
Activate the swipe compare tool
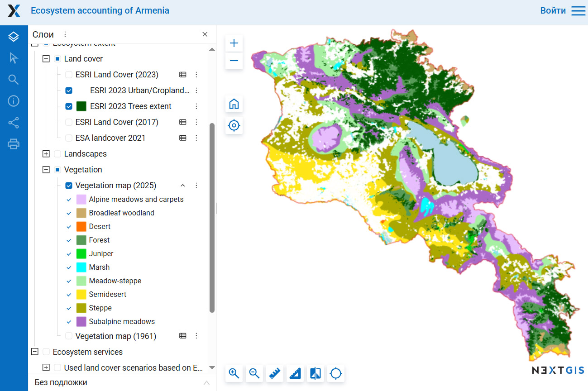click(316, 373)
